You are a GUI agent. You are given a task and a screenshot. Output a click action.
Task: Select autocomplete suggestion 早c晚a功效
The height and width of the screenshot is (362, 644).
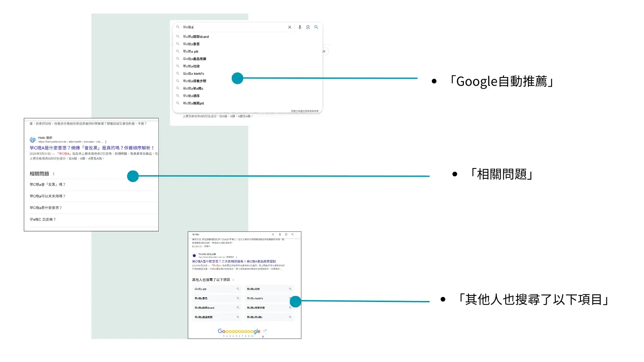pyautogui.click(x=248, y=66)
